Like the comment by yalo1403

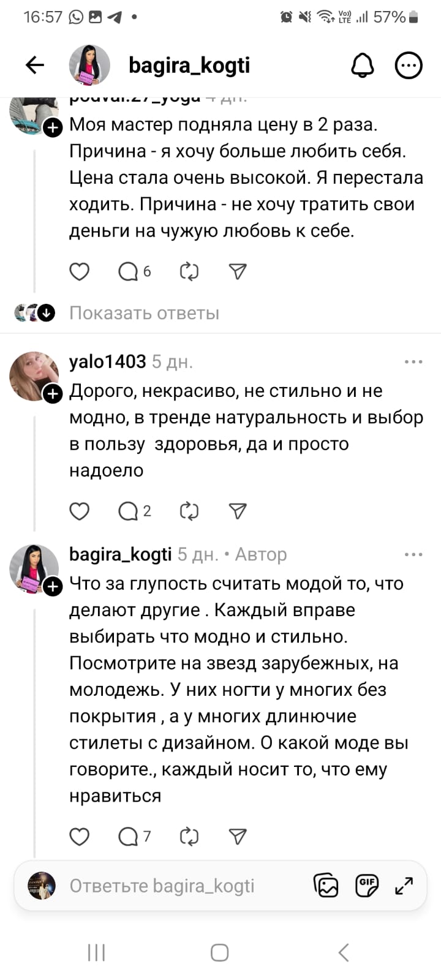tap(80, 511)
